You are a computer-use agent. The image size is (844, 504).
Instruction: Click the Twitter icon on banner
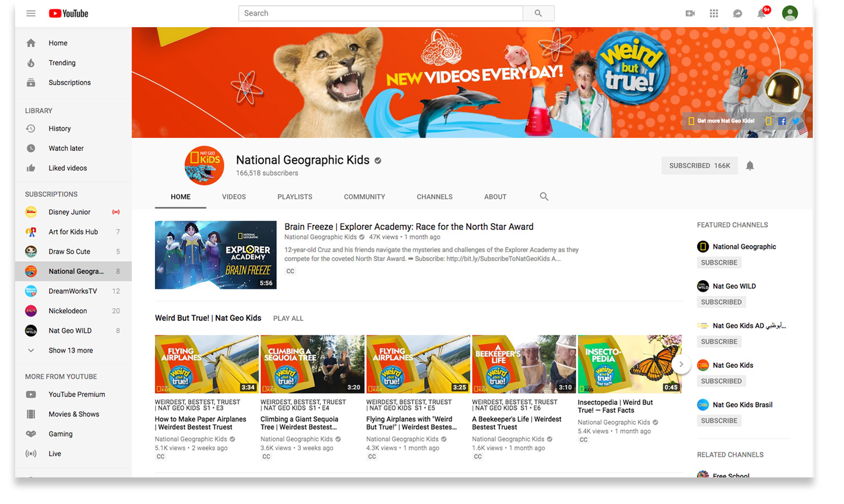(x=795, y=121)
